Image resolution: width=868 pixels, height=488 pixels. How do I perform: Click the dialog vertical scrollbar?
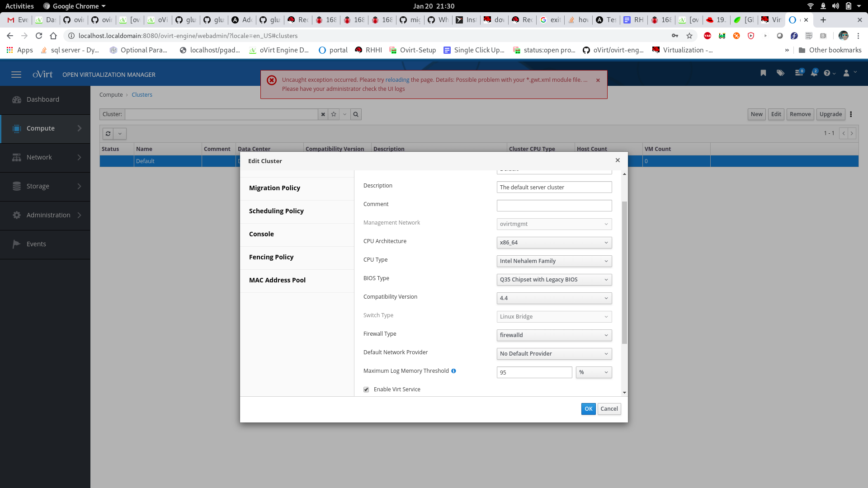(x=624, y=271)
